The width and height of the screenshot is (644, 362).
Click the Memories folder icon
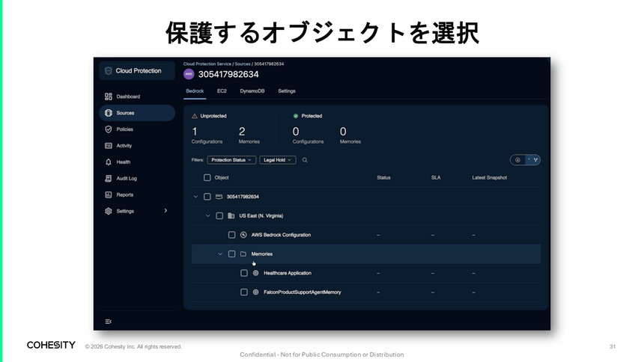point(243,254)
